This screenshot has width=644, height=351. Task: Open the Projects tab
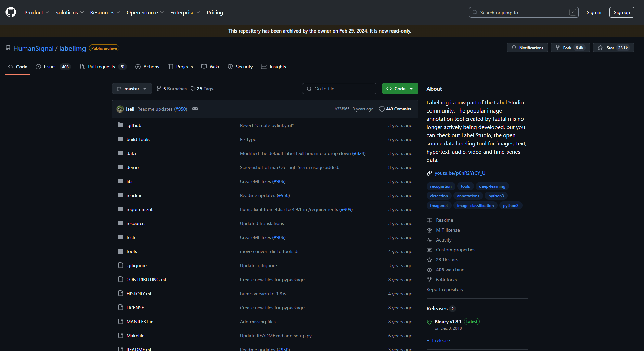click(x=180, y=67)
